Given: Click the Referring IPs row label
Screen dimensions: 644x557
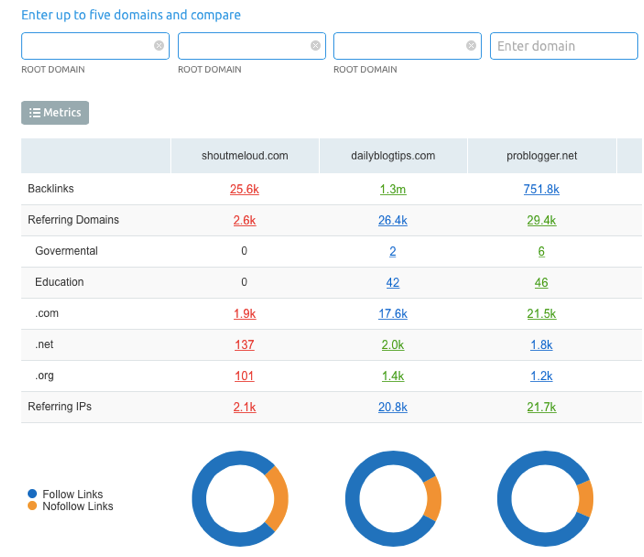Looking at the screenshot, I should pos(60,407).
